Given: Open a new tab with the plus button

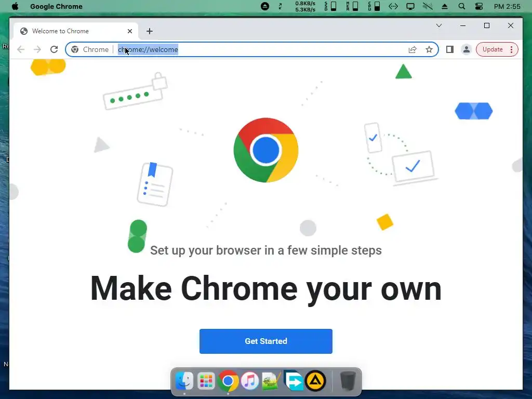Looking at the screenshot, I should pyautogui.click(x=150, y=31).
